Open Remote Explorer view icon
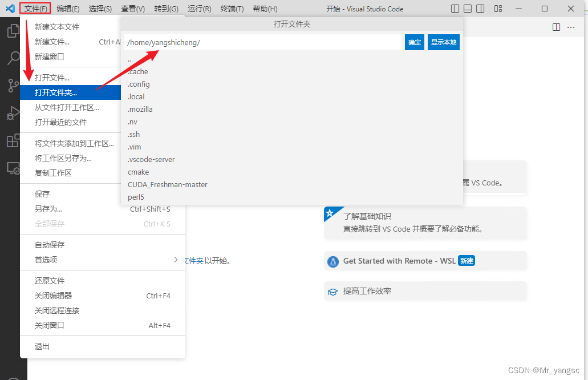Viewport: 588px width, 380px height. [x=13, y=168]
